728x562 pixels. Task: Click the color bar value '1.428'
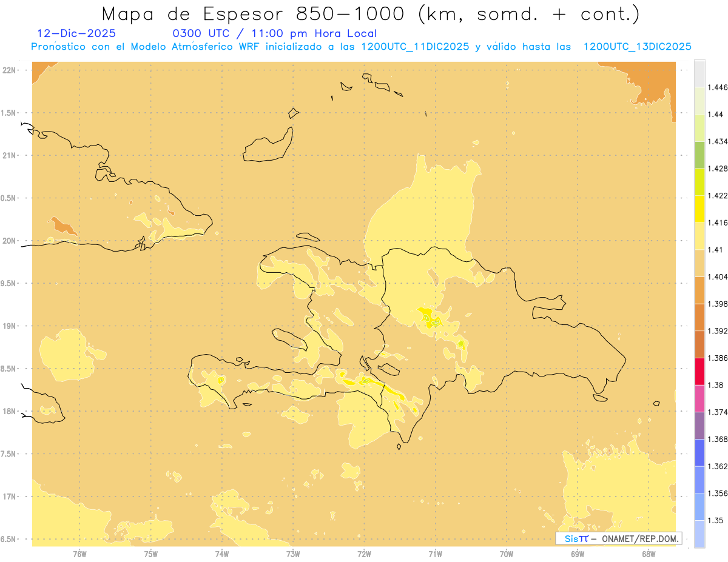[718, 169]
